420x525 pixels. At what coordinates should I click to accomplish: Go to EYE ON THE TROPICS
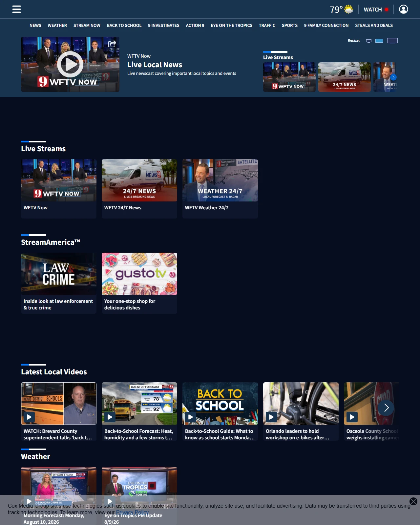point(232,25)
